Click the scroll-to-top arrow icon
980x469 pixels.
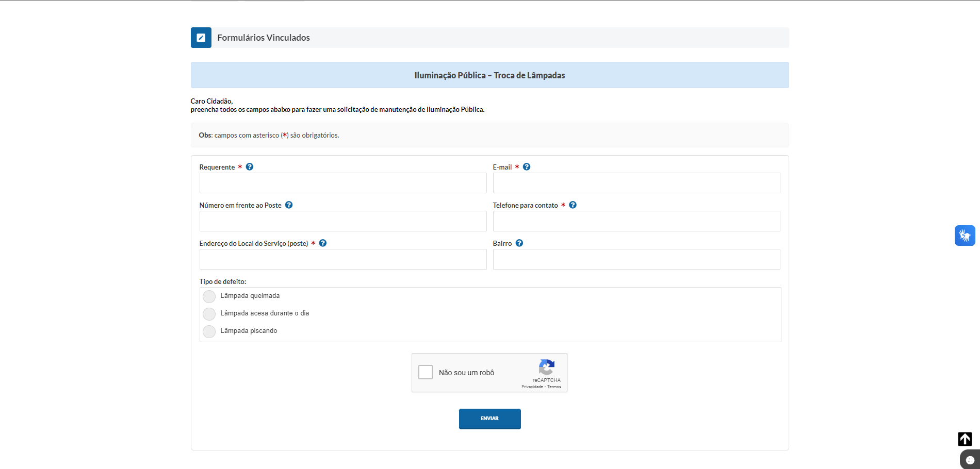(965, 439)
